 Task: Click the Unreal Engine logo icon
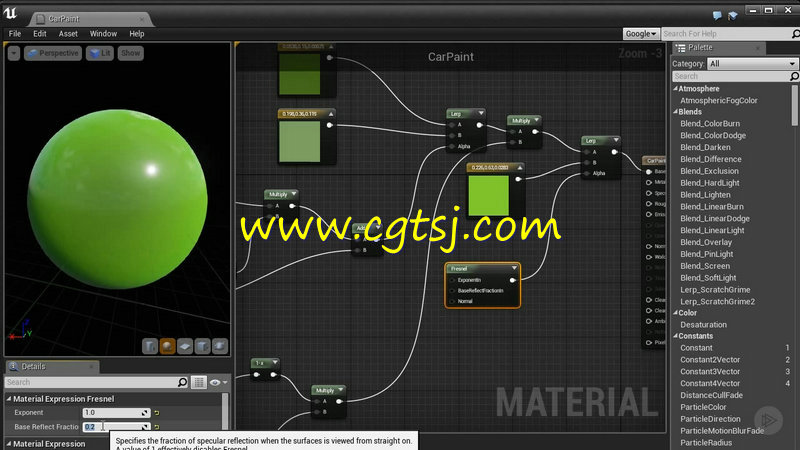(10, 13)
